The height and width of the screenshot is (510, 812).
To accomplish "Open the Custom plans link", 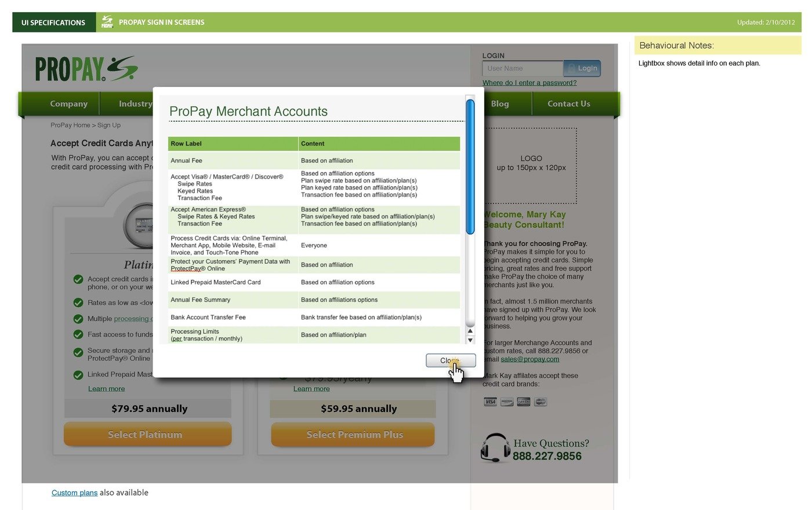I will [74, 493].
